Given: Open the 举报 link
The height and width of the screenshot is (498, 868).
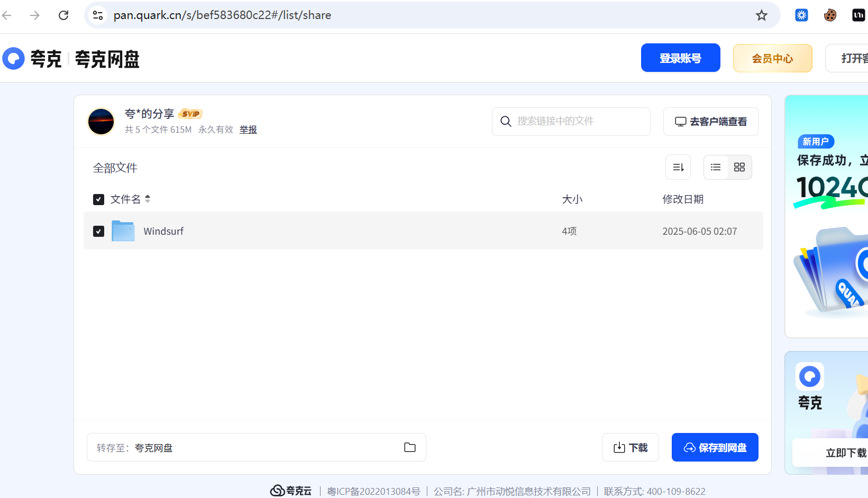Looking at the screenshot, I should click(248, 130).
